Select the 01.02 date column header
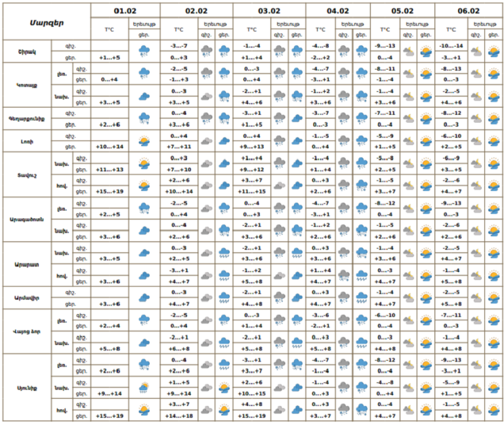 tap(125, 11)
